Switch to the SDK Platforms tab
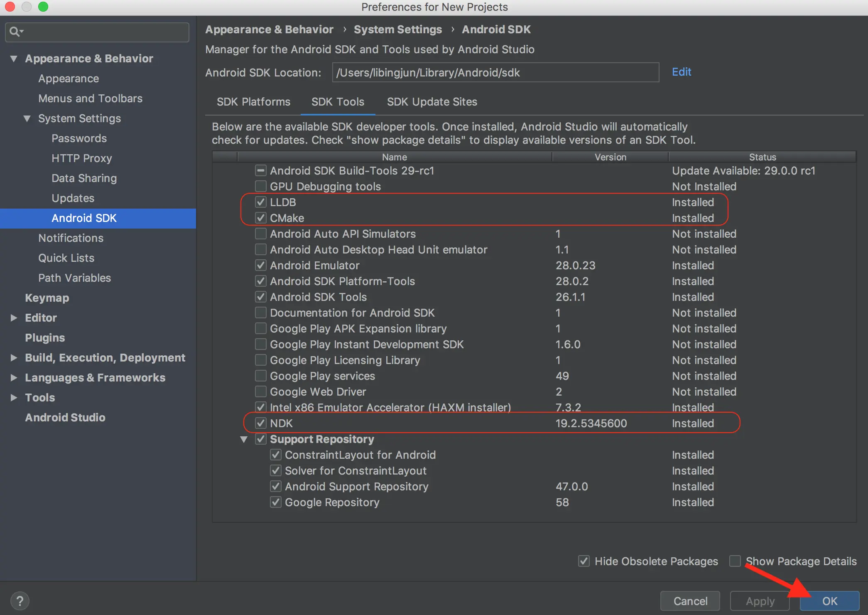 [x=253, y=102]
